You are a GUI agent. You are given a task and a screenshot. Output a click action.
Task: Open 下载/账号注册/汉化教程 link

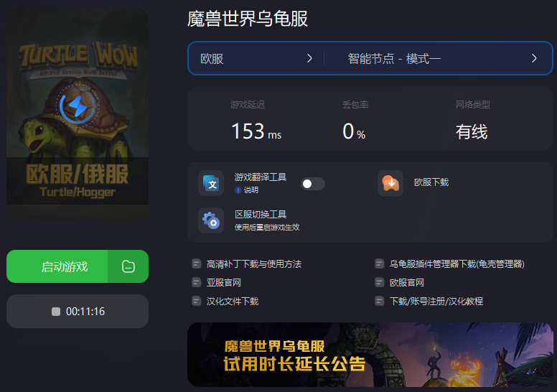(x=436, y=302)
